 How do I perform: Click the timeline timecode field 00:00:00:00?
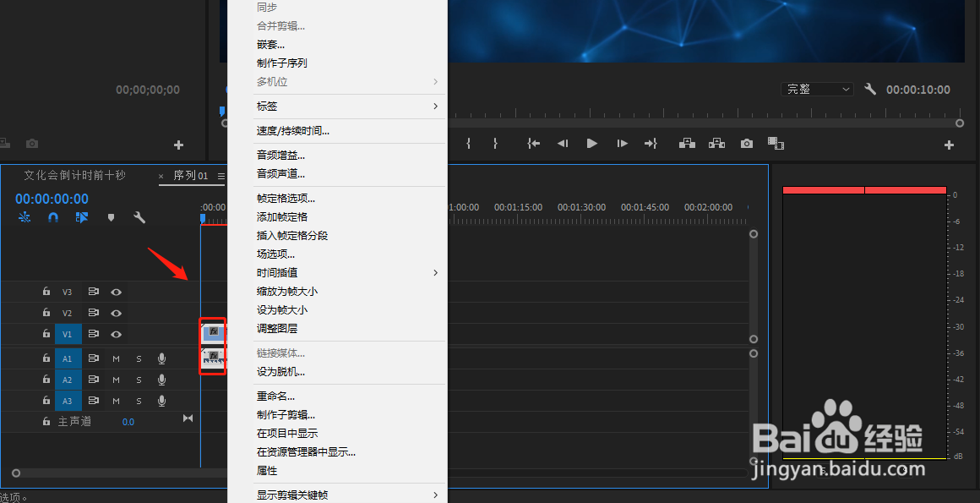pyautogui.click(x=52, y=199)
